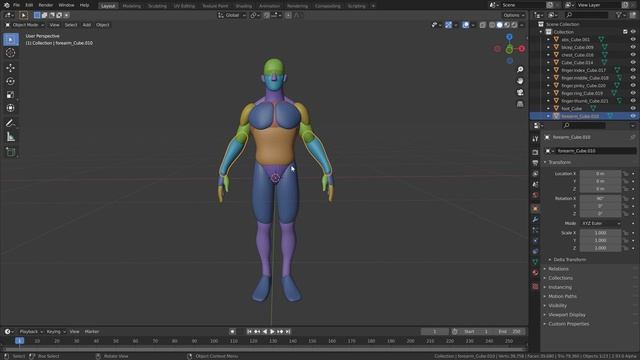Open the Modifiers wrench properties tab
The height and width of the screenshot is (360, 640).
pyautogui.click(x=535, y=220)
